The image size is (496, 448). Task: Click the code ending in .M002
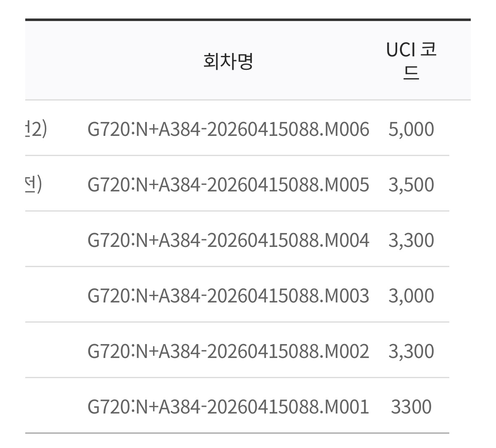pyautogui.click(x=228, y=351)
